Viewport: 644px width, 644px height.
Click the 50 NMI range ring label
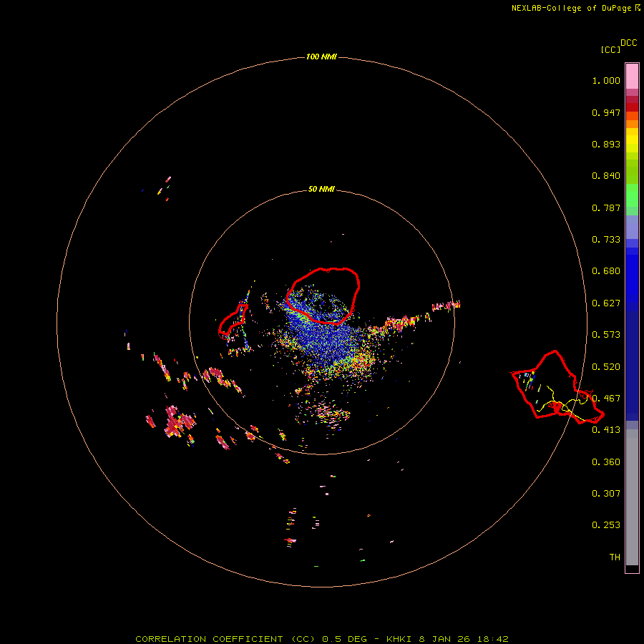click(x=321, y=189)
